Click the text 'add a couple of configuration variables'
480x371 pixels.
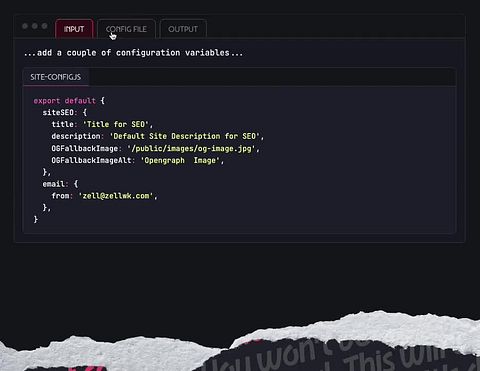click(x=133, y=53)
